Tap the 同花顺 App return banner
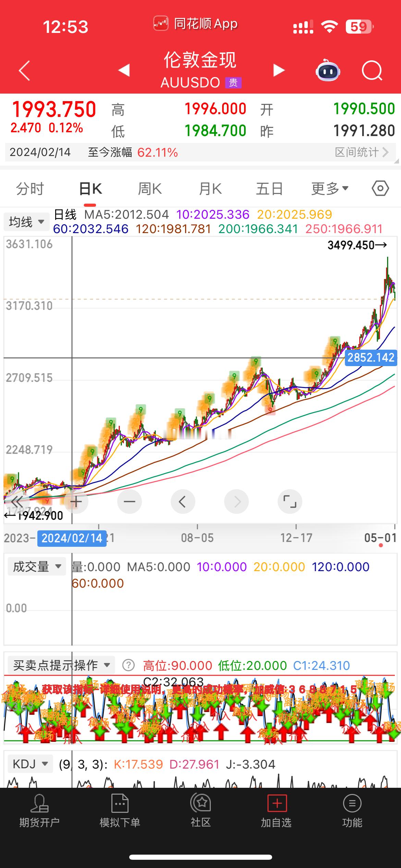Screen dimensions: 401x868 click(195, 24)
